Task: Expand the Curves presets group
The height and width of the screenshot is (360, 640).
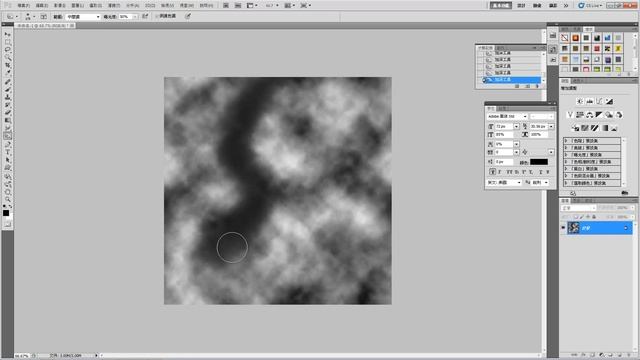Action: (566, 148)
